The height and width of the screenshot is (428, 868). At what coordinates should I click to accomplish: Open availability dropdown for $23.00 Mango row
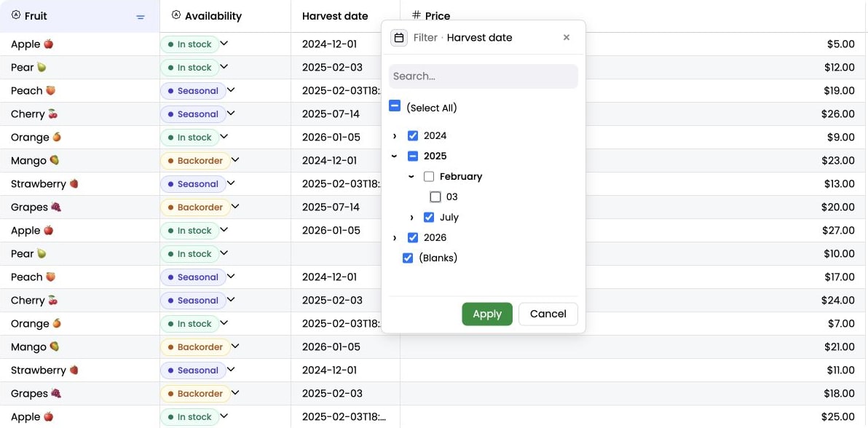click(235, 160)
